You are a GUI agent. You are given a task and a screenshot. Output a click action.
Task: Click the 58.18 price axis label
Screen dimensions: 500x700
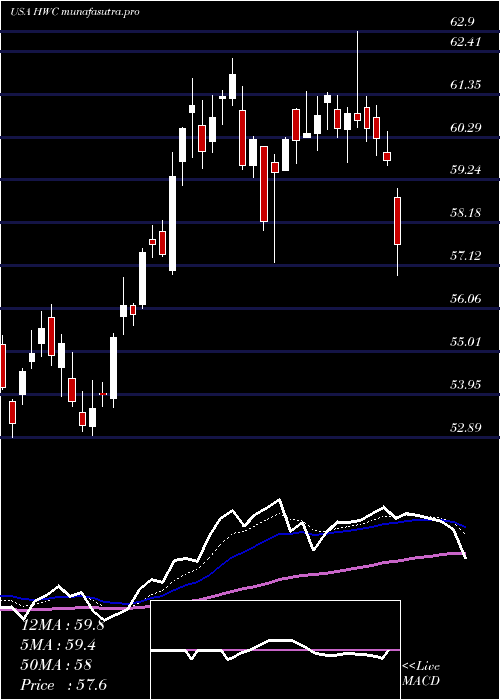coord(466,213)
